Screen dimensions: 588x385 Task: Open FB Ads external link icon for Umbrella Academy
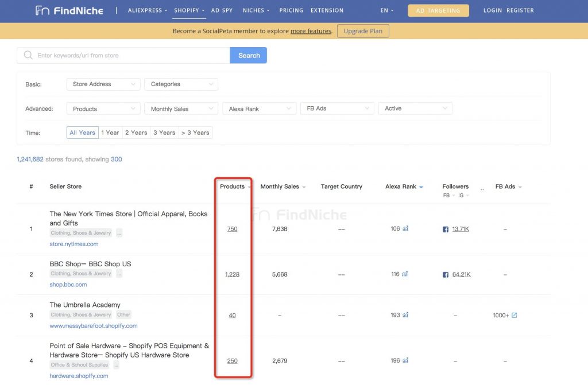[514, 315]
